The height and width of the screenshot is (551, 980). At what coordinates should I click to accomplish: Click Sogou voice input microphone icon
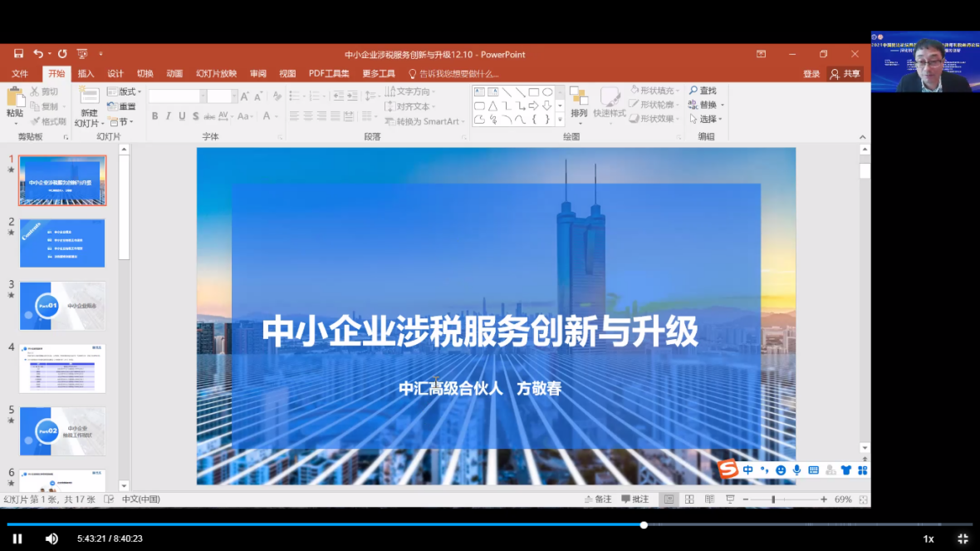click(x=797, y=470)
